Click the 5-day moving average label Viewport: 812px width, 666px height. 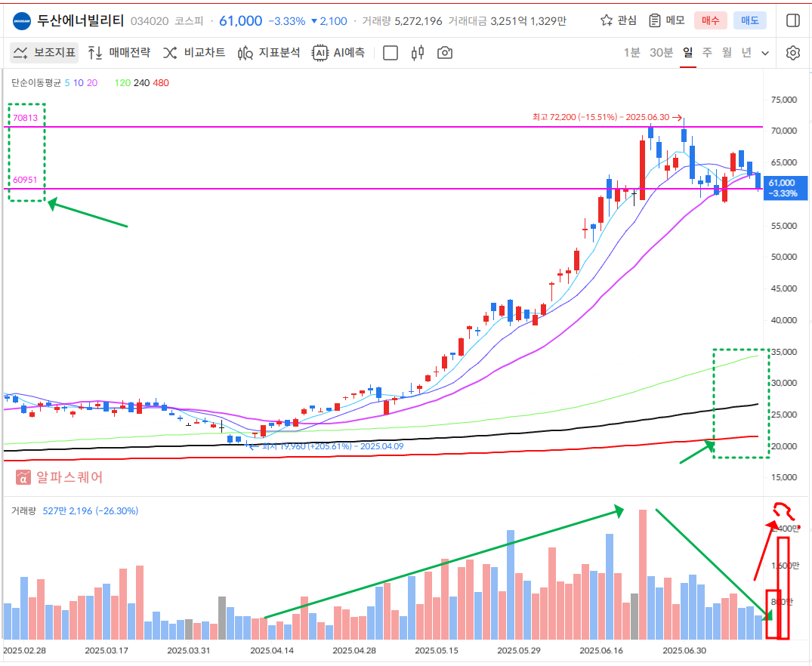pos(67,83)
